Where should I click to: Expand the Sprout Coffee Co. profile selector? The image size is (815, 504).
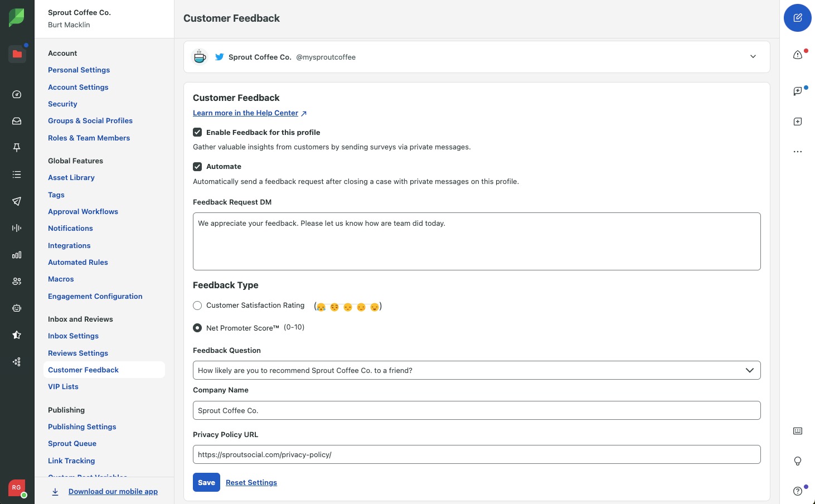753,57
